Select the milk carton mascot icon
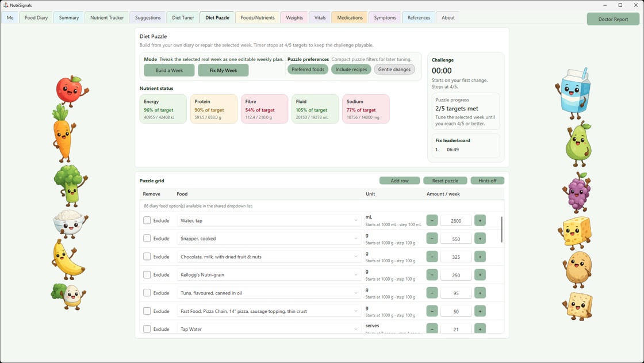The width and height of the screenshot is (644, 363). [574, 92]
